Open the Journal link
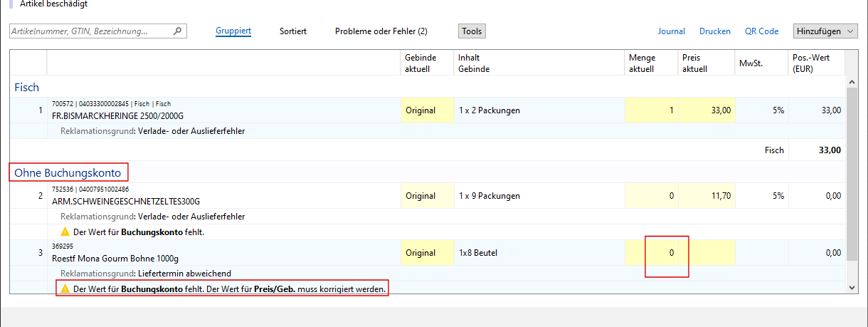Image resolution: width=868 pixels, height=327 pixels. (x=671, y=31)
